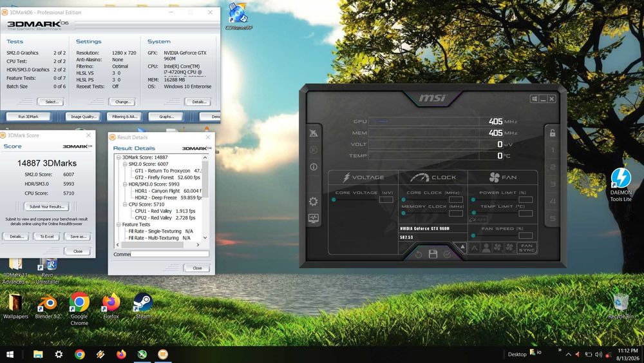Collapse the 3DMark Score: 14887 tree node
The height and width of the screenshot is (363, 644).
118,157
